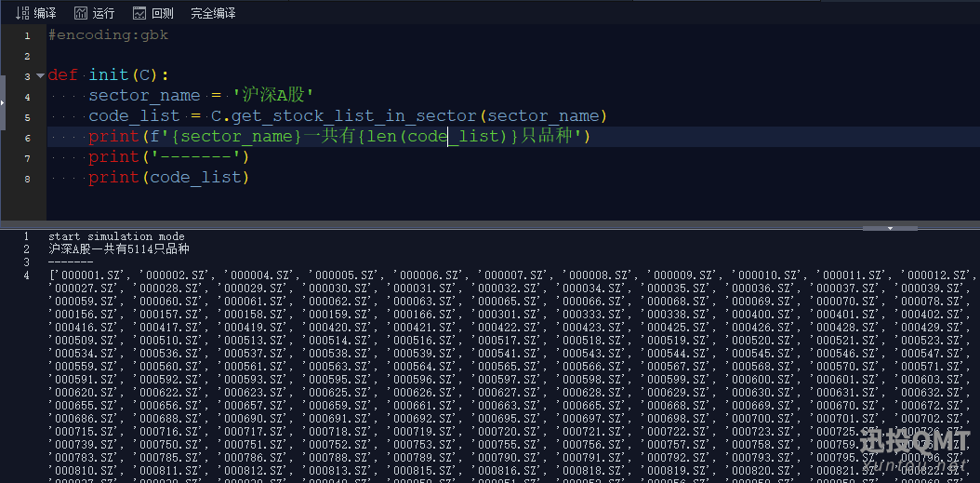Click print('-------') on line 7
Image resolution: width=980 pixels, height=483 pixels.
[x=169, y=156]
